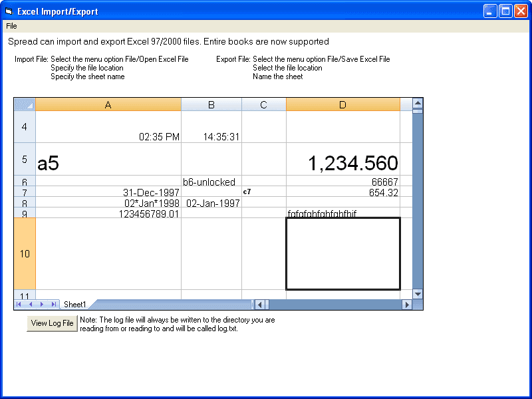The image size is (532, 399).
Task: Select the cell showing 1,234.560
Action: click(343, 159)
